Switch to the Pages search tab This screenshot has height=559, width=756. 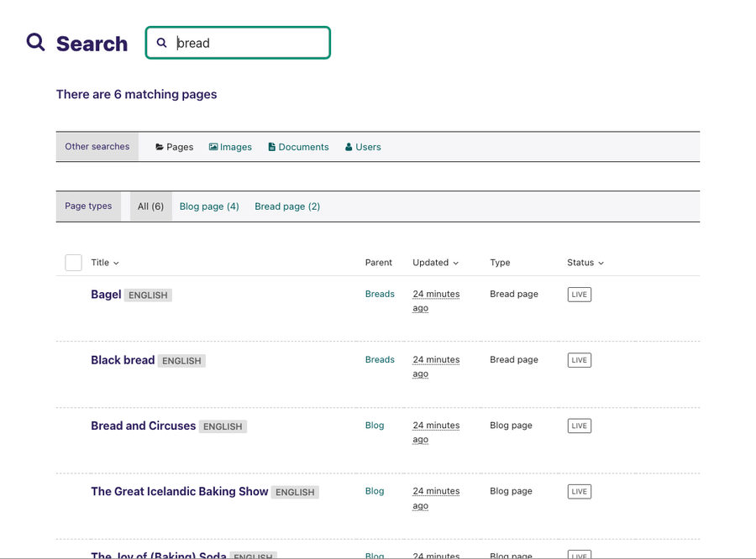coord(175,147)
